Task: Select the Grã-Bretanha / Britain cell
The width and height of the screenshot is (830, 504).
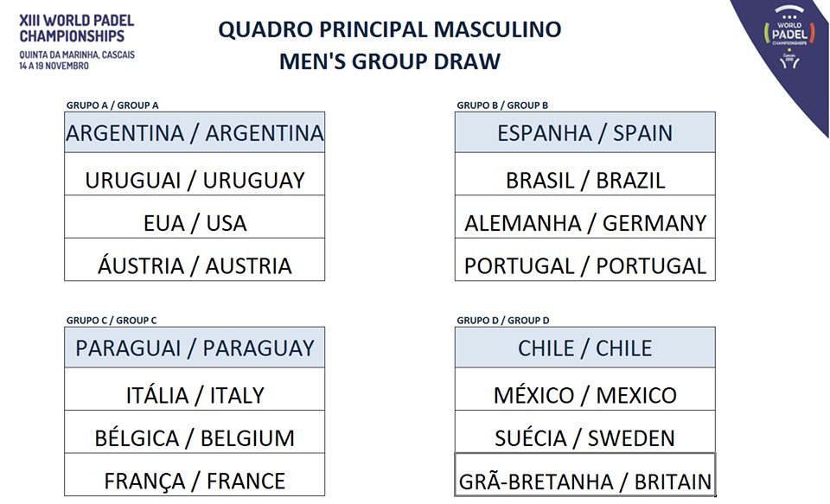Action: pos(584,481)
